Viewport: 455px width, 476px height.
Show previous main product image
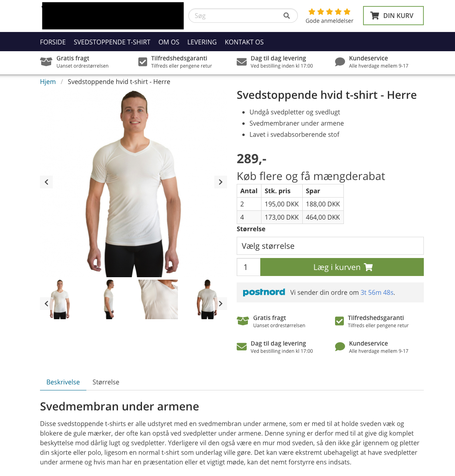tap(46, 182)
